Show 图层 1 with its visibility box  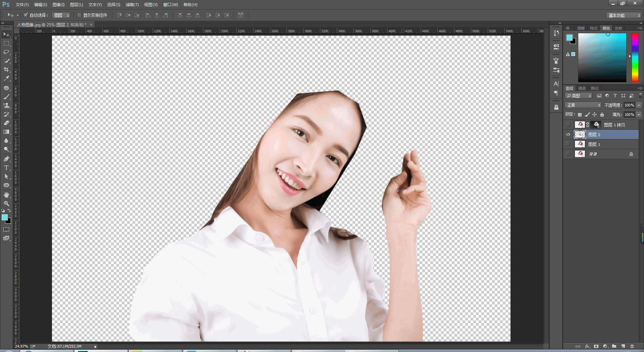tap(568, 144)
